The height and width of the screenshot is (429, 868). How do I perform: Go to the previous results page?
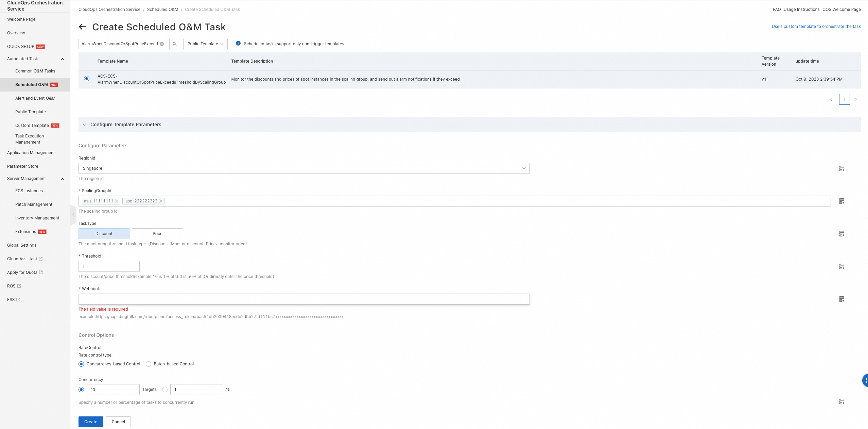831,99
